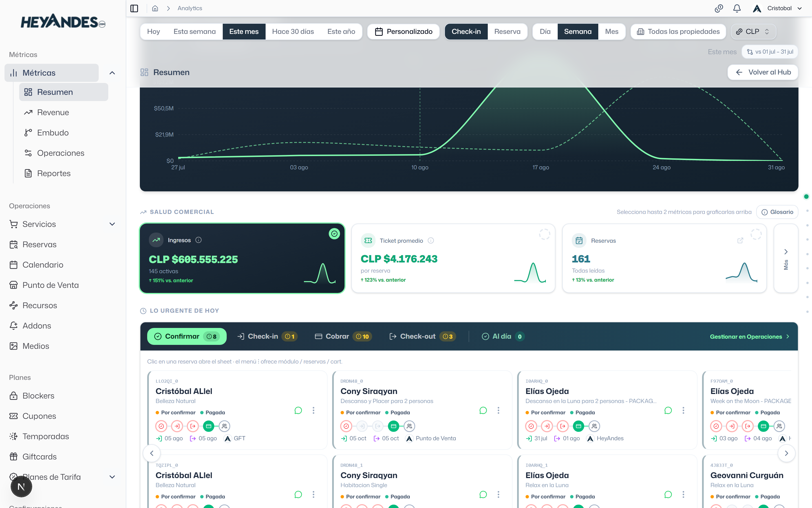The image size is (812, 508).
Task: Show next reservation cards with right arrow
Action: coord(787,453)
